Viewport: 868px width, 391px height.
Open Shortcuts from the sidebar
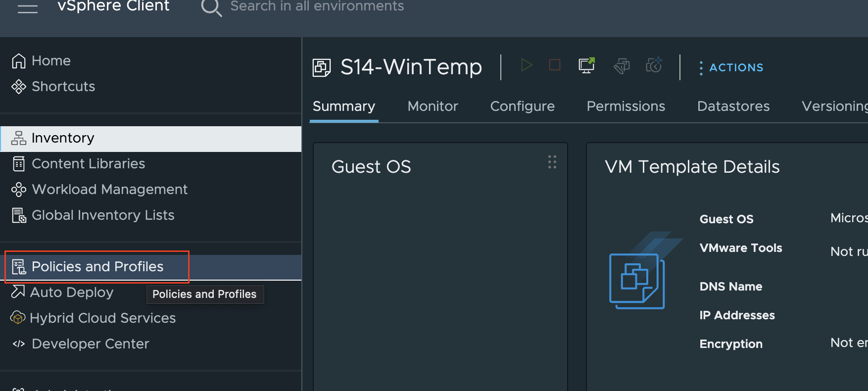pos(63,87)
